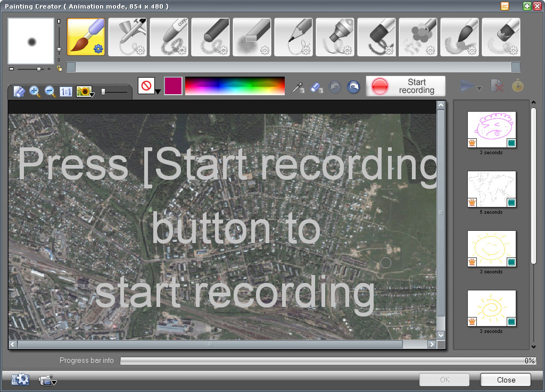The image size is (545, 392).
Task: Click the canvas scroll left arrow
Action: coord(13,345)
